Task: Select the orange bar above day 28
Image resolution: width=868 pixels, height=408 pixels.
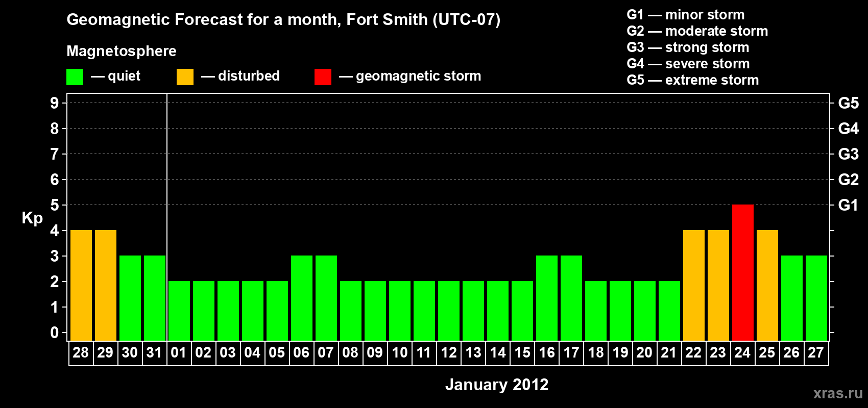Action: 81,285
